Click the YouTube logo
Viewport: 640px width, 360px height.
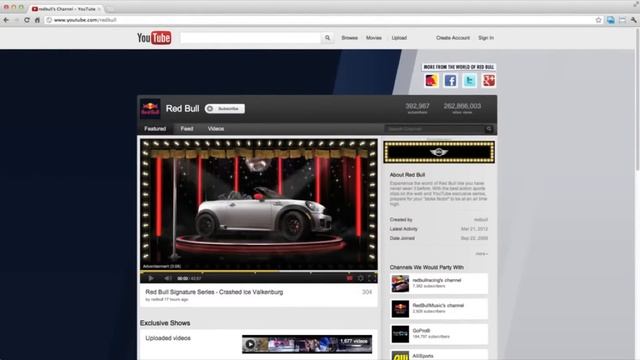pyautogui.click(x=154, y=38)
